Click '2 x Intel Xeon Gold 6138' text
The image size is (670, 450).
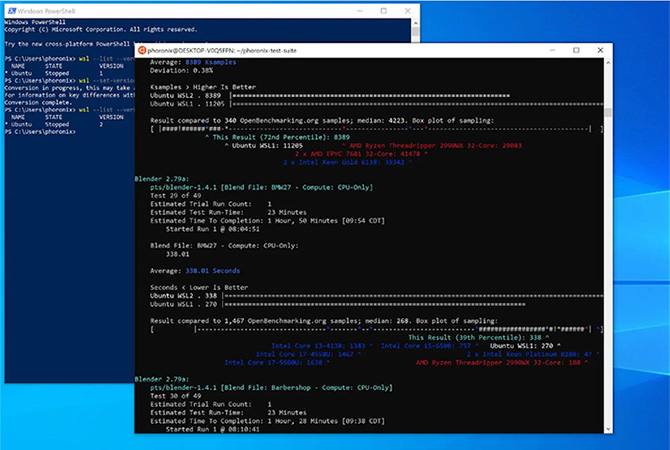(344, 162)
